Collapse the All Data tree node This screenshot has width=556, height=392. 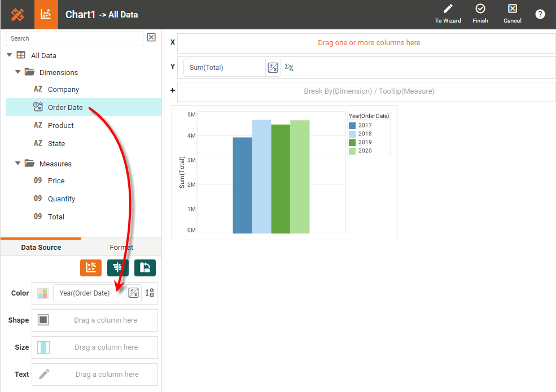[10, 55]
